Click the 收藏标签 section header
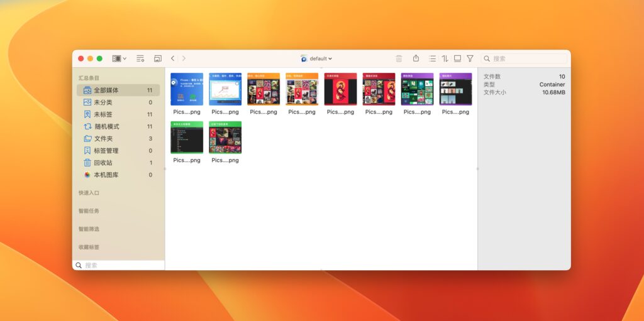Image resolution: width=644 pixels, height=321 pixels. 89,247
